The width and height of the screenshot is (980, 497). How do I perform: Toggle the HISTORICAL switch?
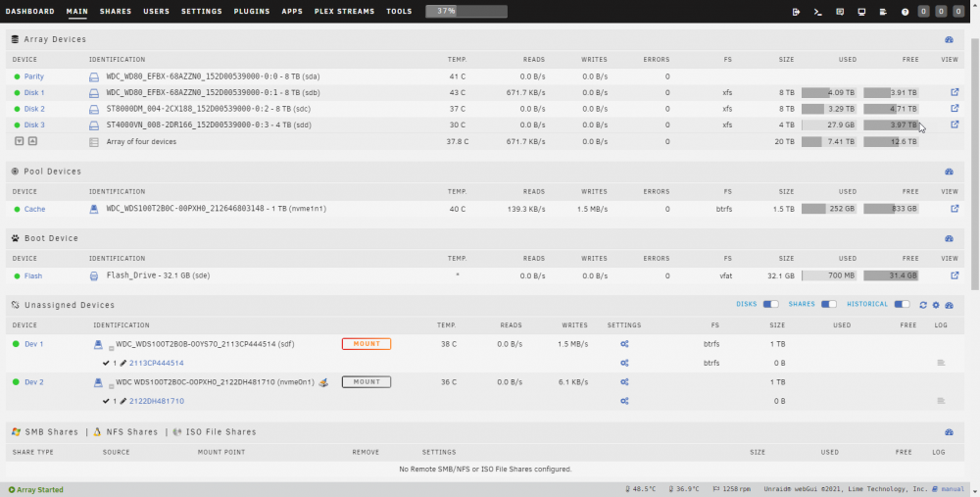coord(902,305)
